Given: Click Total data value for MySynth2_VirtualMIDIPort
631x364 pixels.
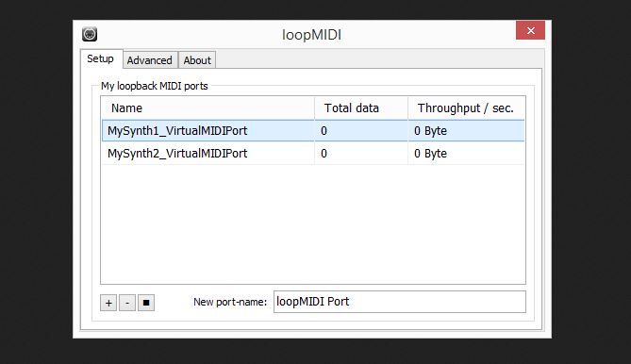Looking at the screenshot, I should [x=324, y=154].
